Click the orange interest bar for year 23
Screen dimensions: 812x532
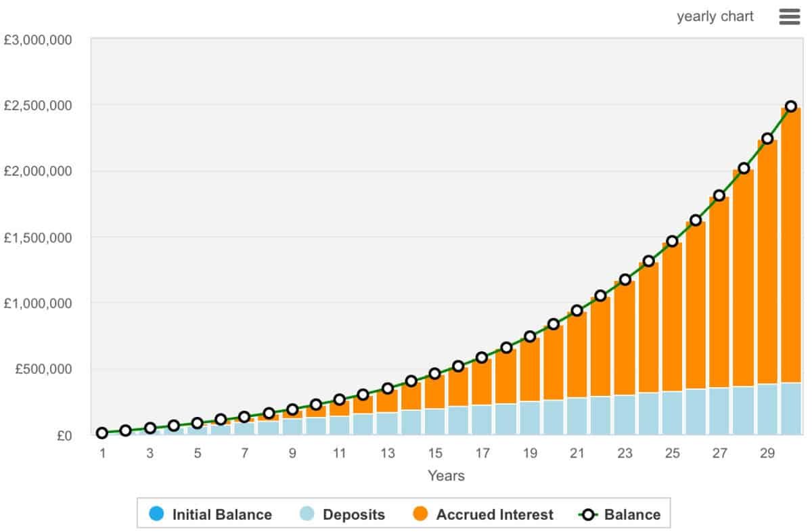point(625,338)
